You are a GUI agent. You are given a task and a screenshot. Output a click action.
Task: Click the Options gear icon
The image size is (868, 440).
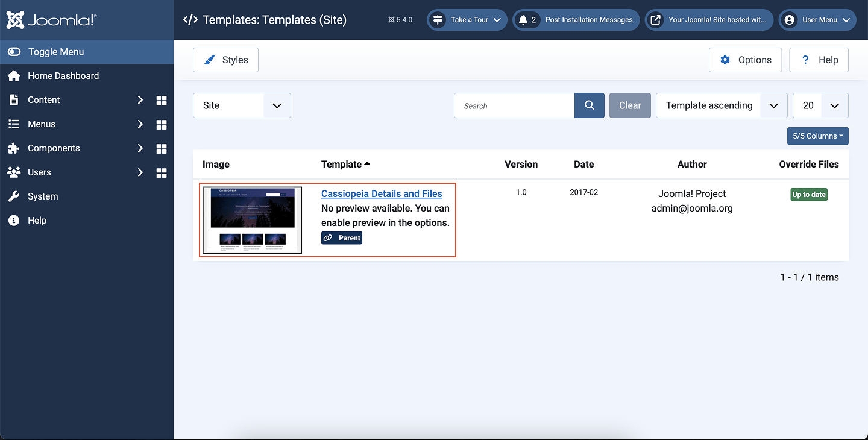(725, 60)
